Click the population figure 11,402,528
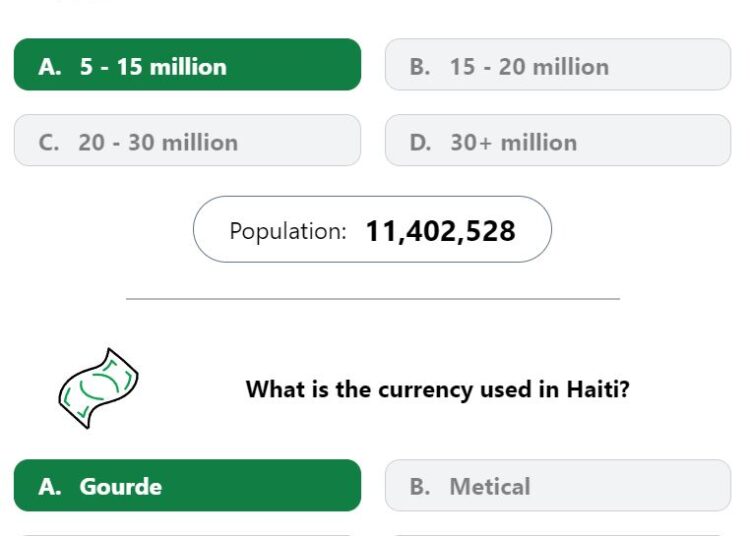This screenshot has height=536, width=750. (441, 231)
